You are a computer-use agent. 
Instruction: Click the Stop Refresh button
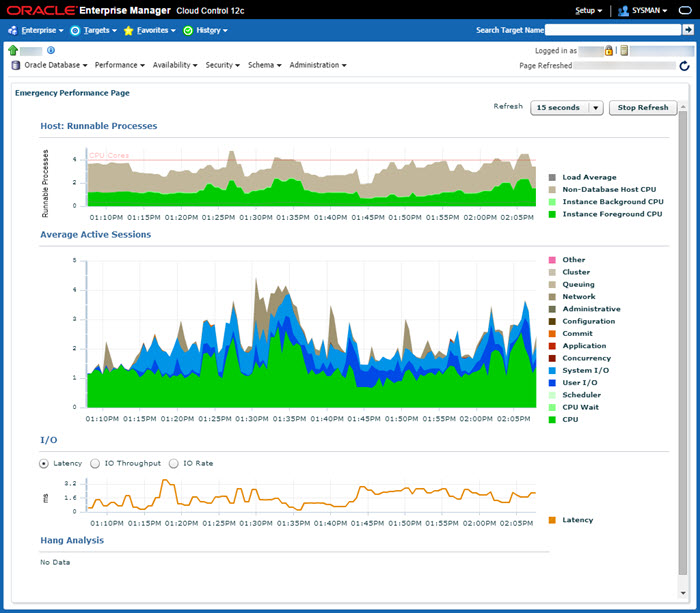643,108
